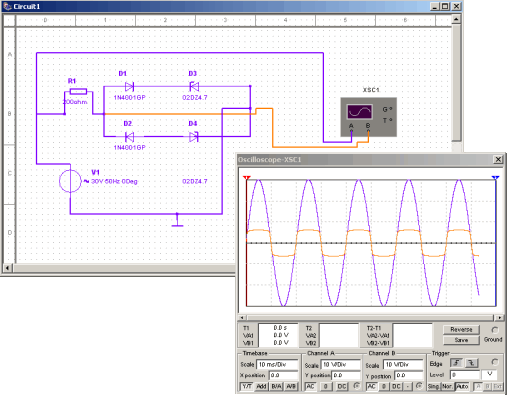This screenshot has width=511, height=395.
Task: Set Channel B coupling to AC
Action: [x=371, y=386]
